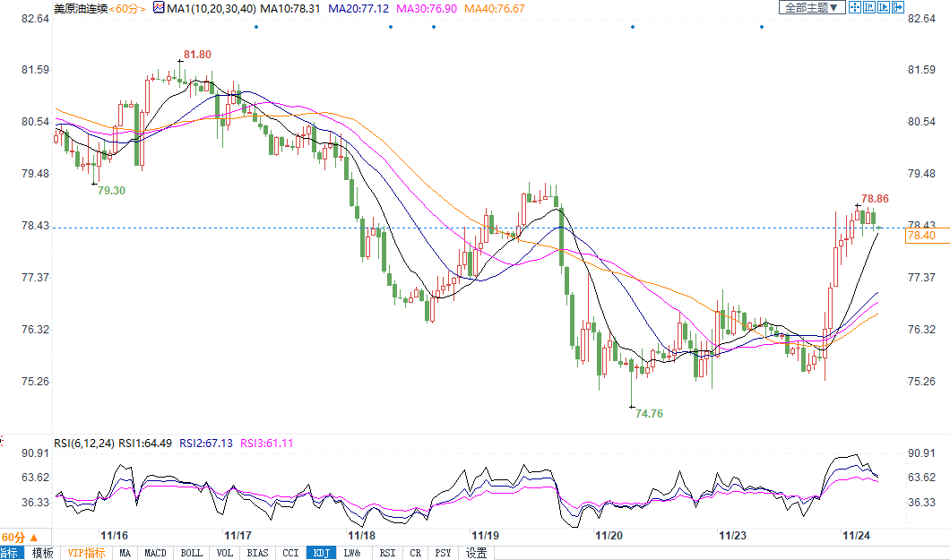Click the <60分> period label in title
The height and width of the screenshot is (560, 950).
point(128,8)
